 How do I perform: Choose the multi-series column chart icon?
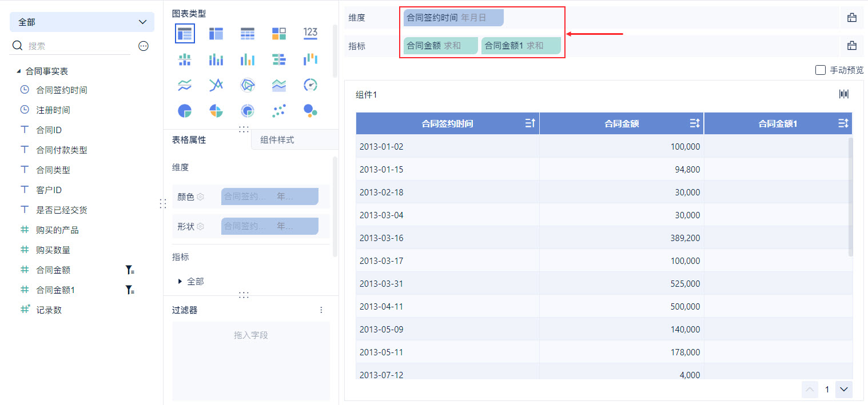pos(248,59)
